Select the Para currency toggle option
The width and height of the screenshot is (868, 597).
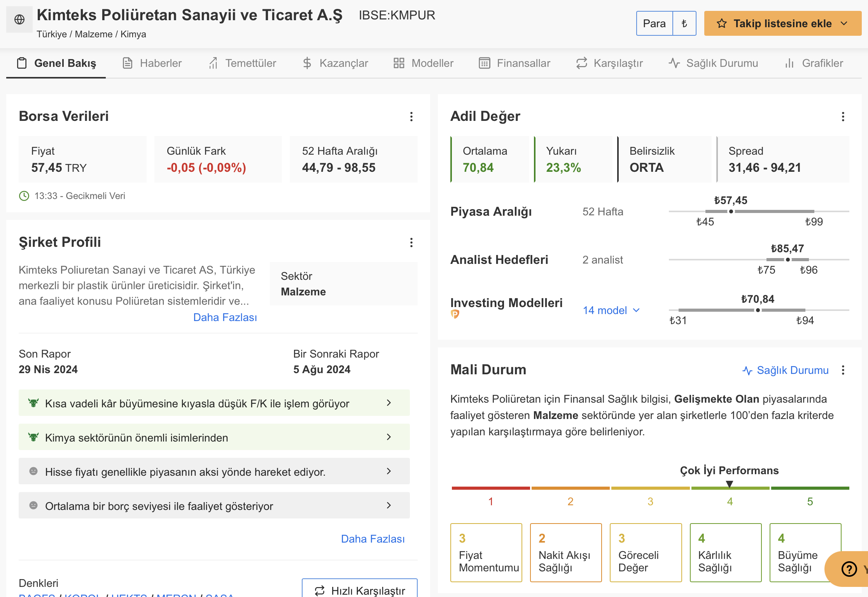pyautogui.click(x=654, y=23)
